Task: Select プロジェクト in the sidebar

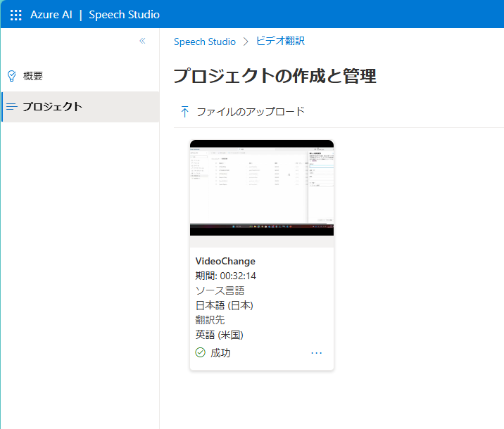Action: click(80, 107)
